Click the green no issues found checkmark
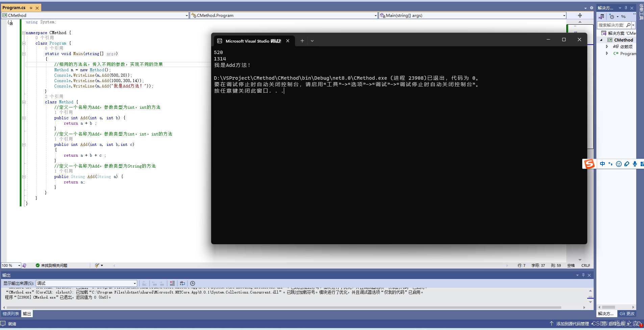This screenshot has width=644, height=330. click(x=38, y=265)
